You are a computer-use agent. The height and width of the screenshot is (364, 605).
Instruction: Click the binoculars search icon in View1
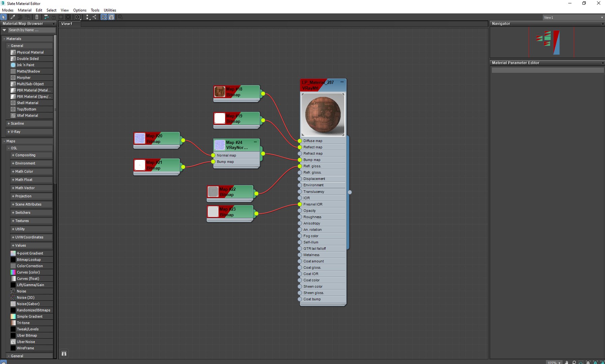click(x=64, y=353)
